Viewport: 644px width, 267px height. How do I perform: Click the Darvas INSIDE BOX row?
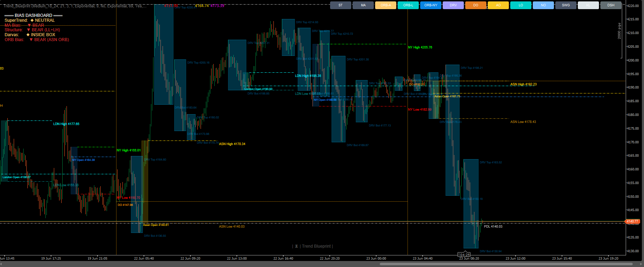[30, 35]
